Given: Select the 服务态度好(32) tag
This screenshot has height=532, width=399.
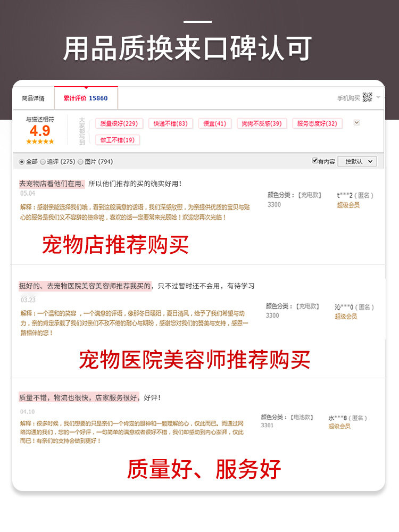Looking at the screenshot, I should pos(317,124).
